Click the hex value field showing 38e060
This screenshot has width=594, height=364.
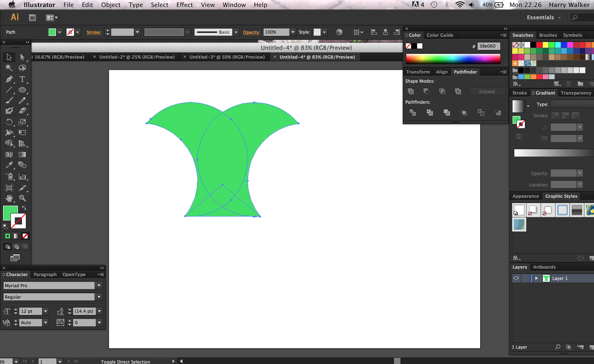489,46
